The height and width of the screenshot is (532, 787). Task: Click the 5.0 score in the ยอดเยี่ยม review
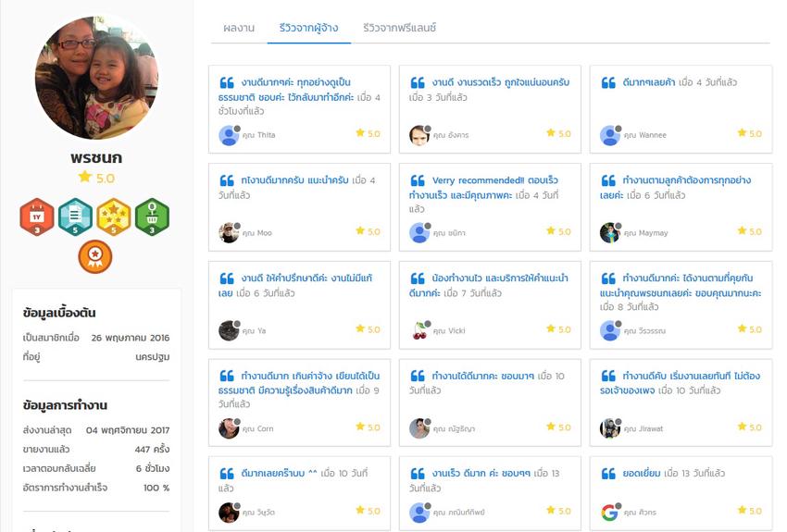[x=756, y=511]
